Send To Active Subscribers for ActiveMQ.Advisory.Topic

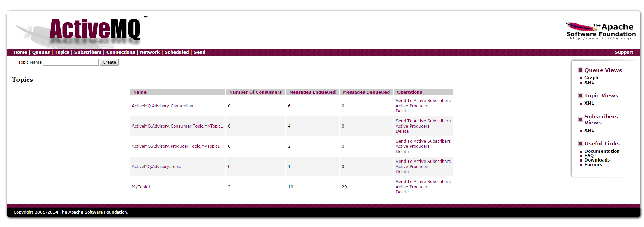(423, 162)
